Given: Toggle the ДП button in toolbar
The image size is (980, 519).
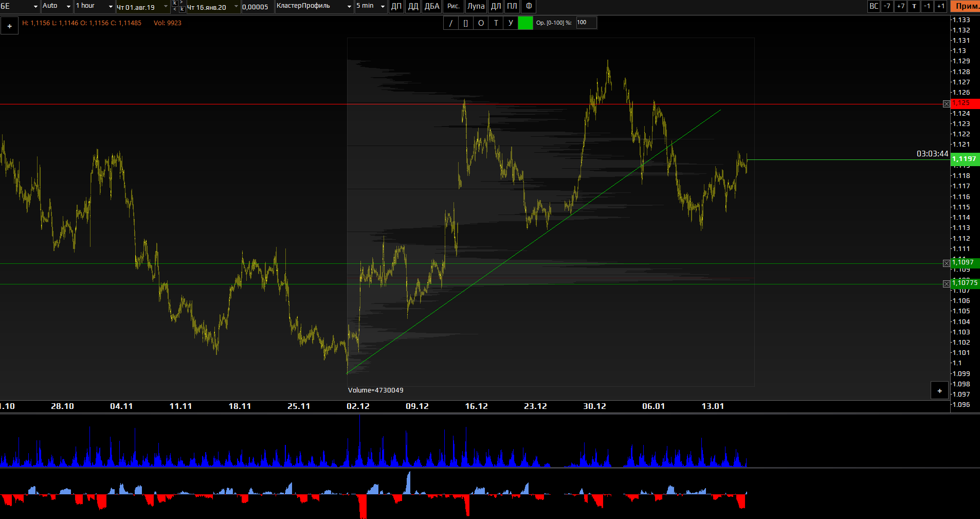Looking at the screenshot, I should tap(396, 7).
